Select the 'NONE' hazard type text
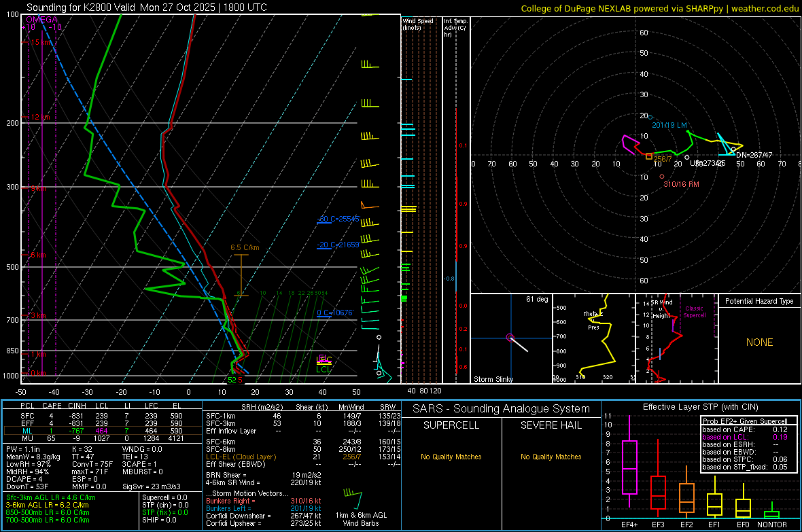 click(x=759, y=342)
